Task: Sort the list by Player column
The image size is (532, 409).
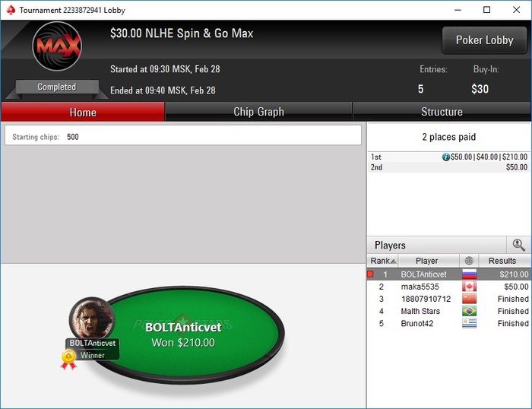Action: 429,261
